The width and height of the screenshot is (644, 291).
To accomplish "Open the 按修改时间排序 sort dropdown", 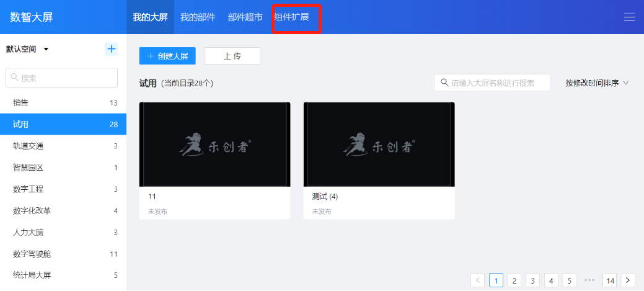I will (x=597, y=83).
